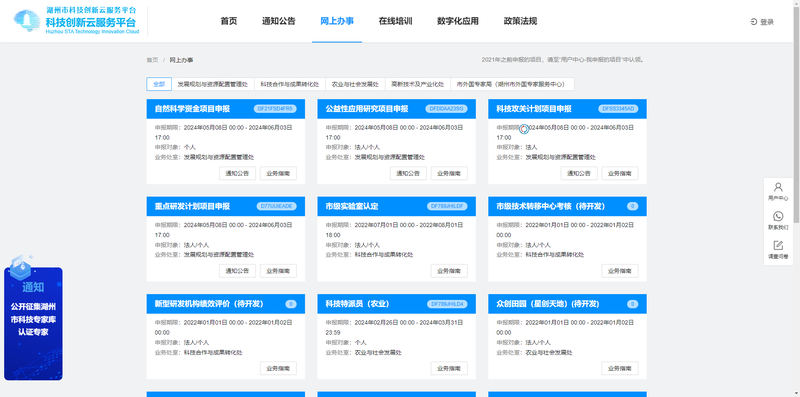Open 业务指南 for 新型研发机构绩效评价
This screenshot has height=397, width=800.
tap(278, 368)
